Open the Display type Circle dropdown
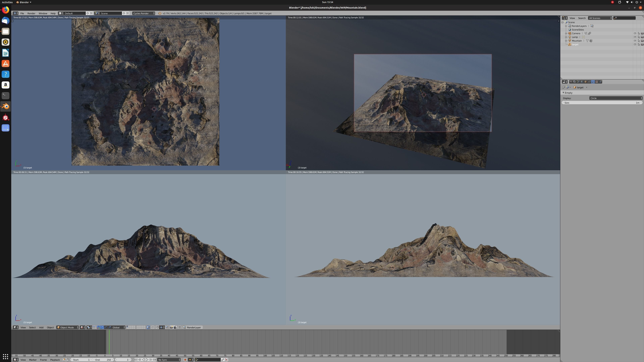The height and width of the screenshot is (362, 644). click(x=616, y=98)
